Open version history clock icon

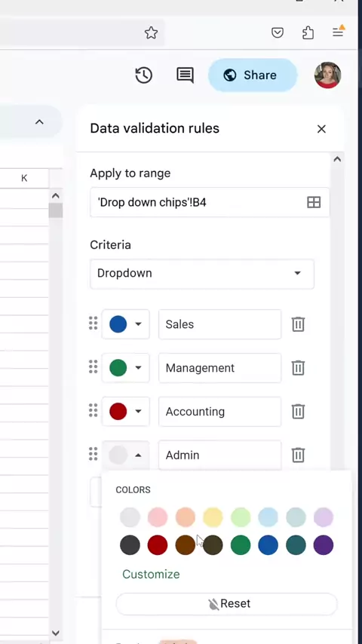pyautogui.click(x=143, y=75)
